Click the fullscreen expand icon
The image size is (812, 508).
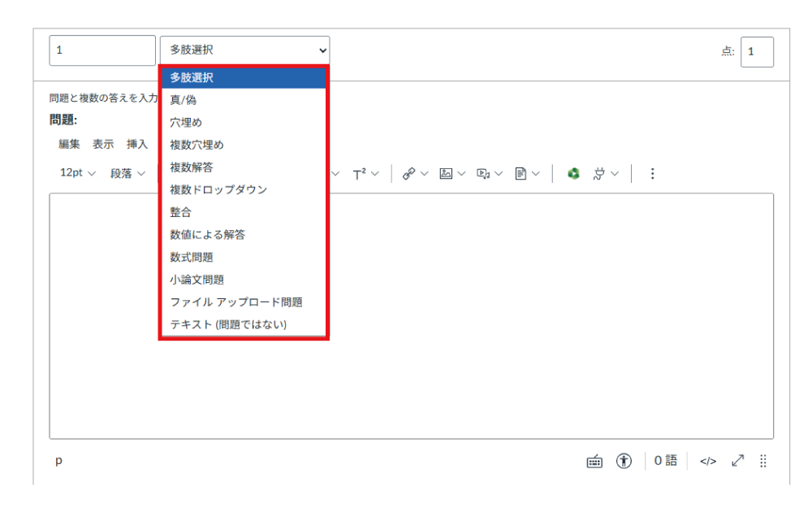pos(737,461)
